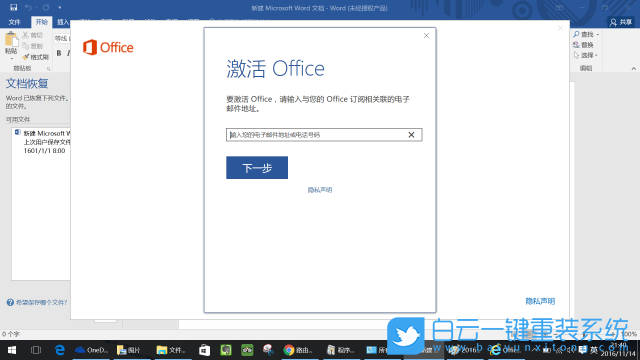Viewport: 640px width, 360px height.
Task: Open the paint palette app on taskbar
Action: coord(268,350)
